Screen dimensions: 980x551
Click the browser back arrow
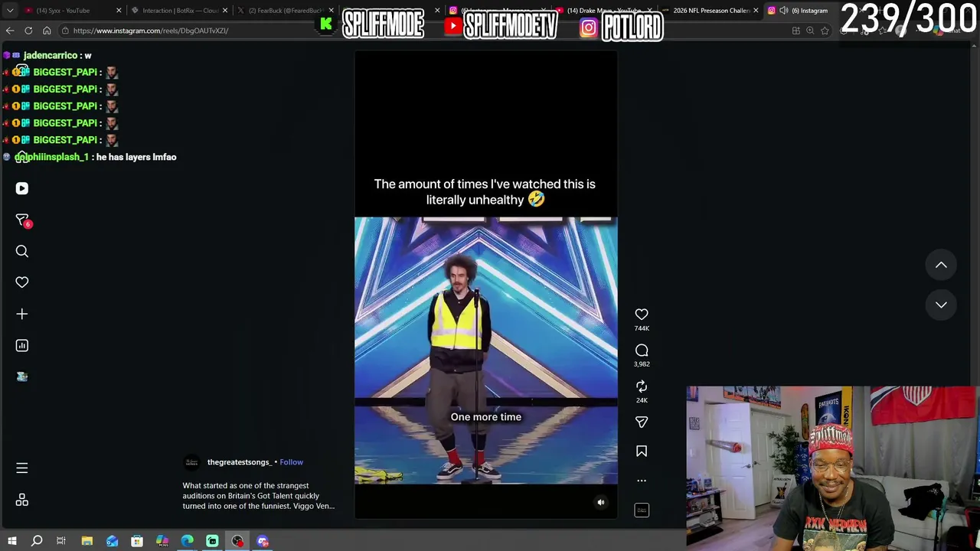tap(10, 31)
